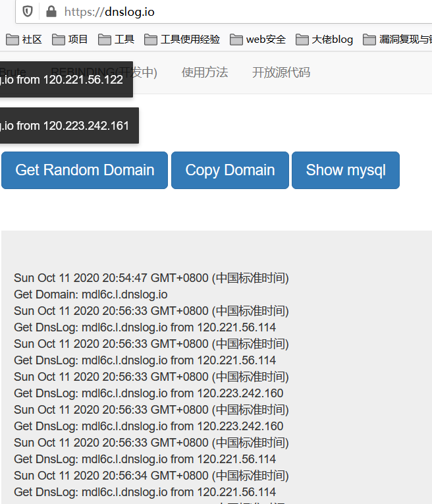Click the Get Random Domain button

pos(84,171)
